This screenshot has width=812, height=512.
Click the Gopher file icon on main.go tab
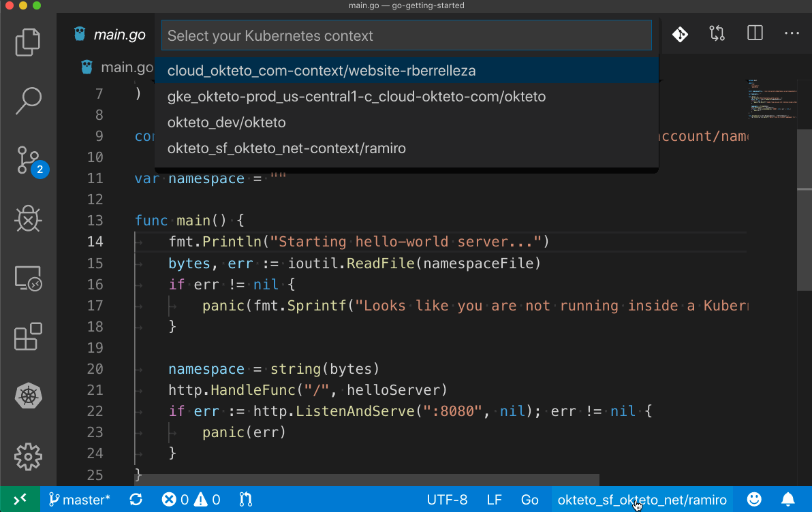coord(79,34)
